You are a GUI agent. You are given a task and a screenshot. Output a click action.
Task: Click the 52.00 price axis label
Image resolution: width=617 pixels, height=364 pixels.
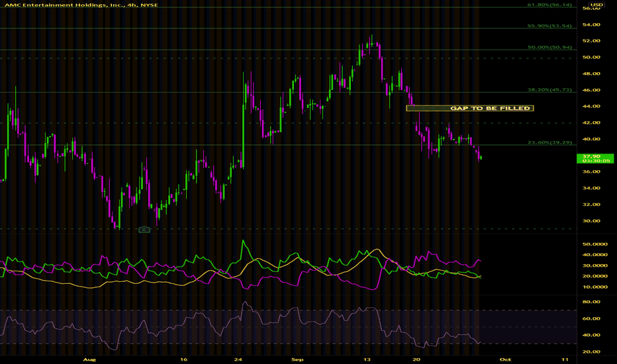(591, 40)
